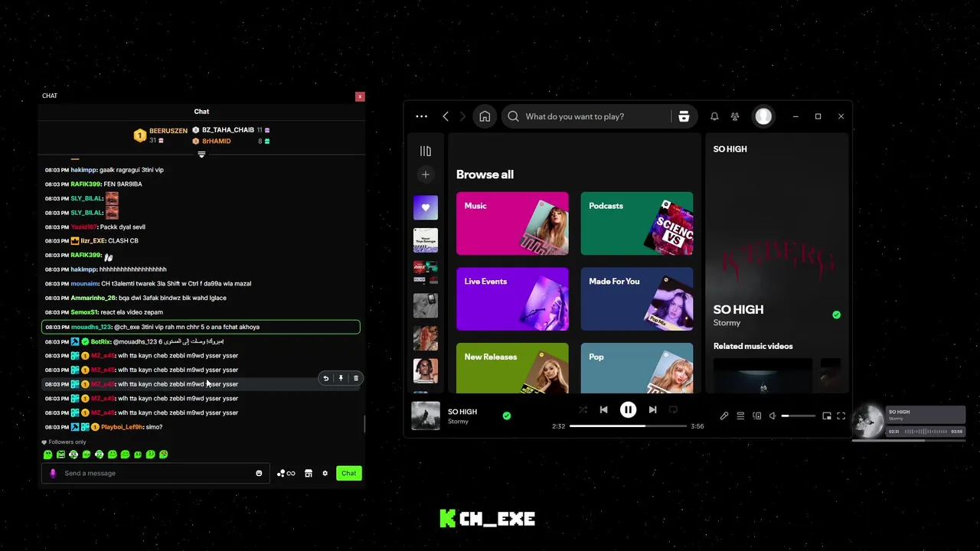
Task: Click the chat scrollbar
Action: (364, 424)
